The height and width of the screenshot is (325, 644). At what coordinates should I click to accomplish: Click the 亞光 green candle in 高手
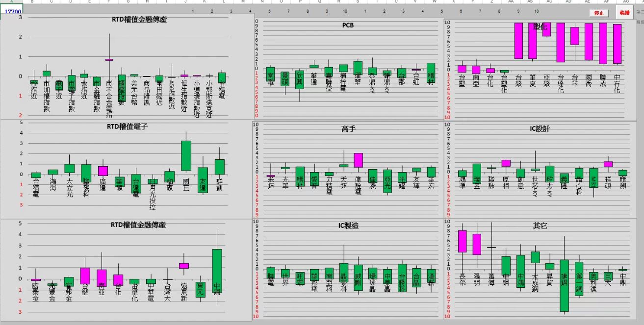point(387,180)
